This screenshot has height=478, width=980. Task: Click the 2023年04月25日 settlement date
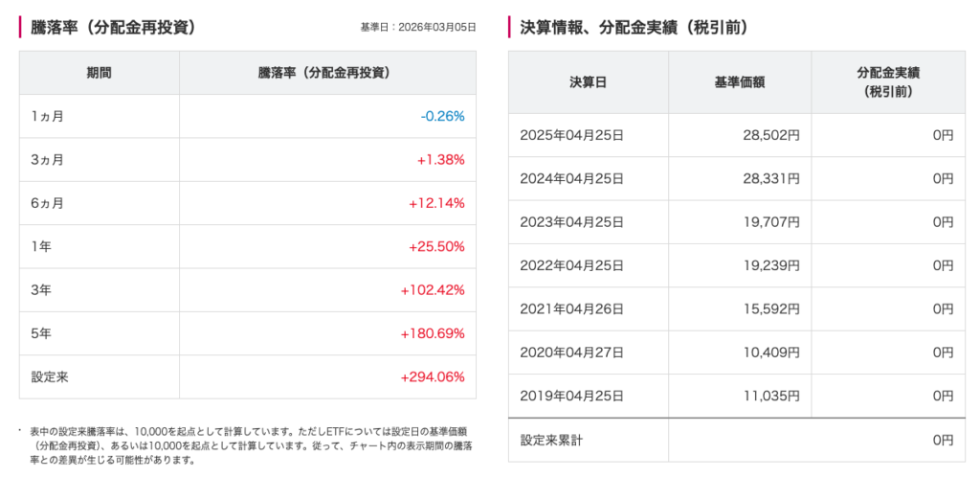571,222
